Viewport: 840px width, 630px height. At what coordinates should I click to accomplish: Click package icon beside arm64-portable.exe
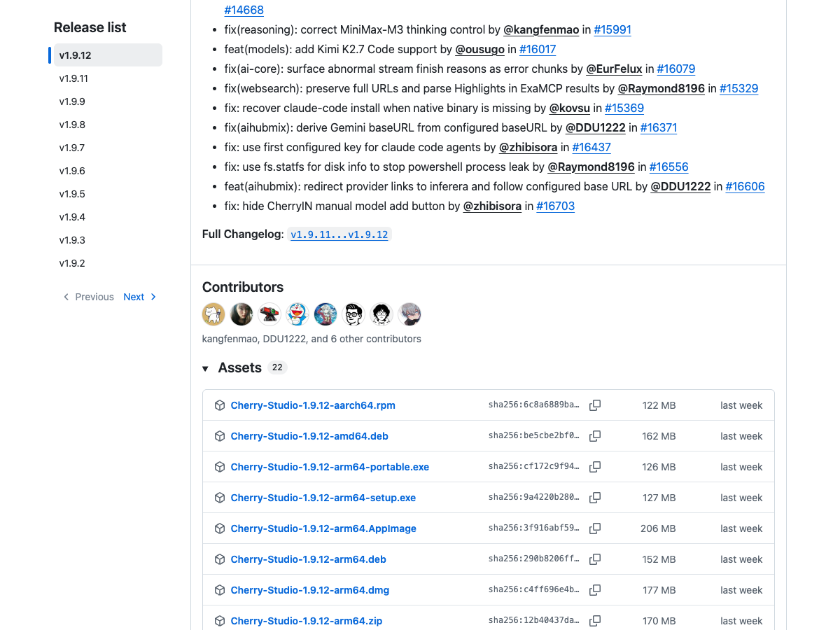click(x=220, y=467)
